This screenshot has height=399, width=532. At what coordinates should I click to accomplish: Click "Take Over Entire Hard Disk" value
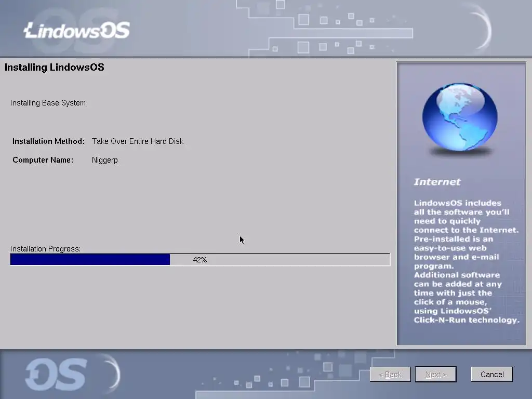click(137, 141)
